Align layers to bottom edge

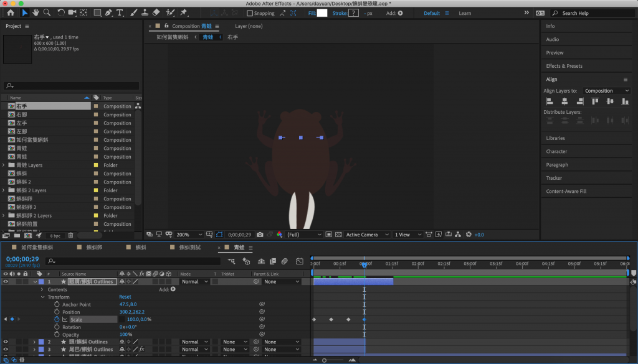click(625, 101)
